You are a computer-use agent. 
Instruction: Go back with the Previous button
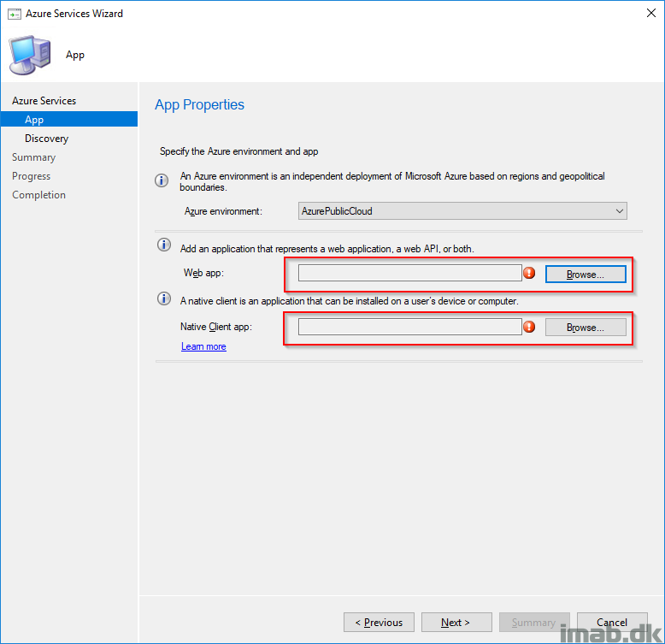(379, 622)
